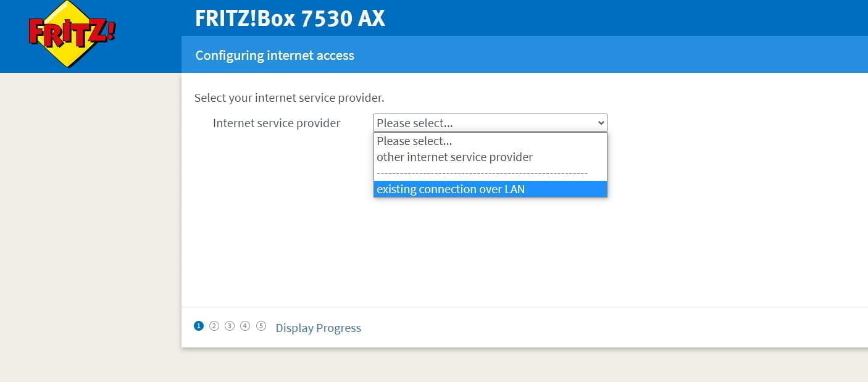Viewport: 868px width, 382px height.
Task: Click blue header bar right of title
Action: (x=617, y=18)
